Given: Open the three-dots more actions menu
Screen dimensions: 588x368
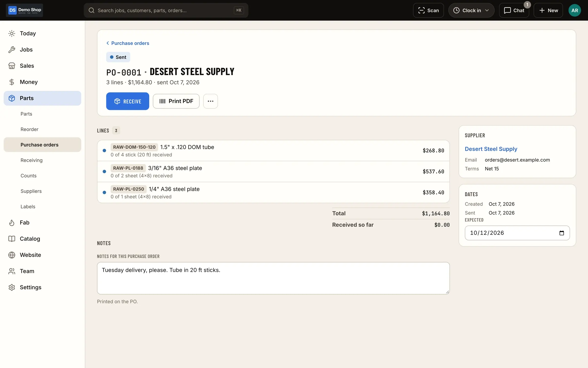Looking at the screenshot, I should (210, 101).
